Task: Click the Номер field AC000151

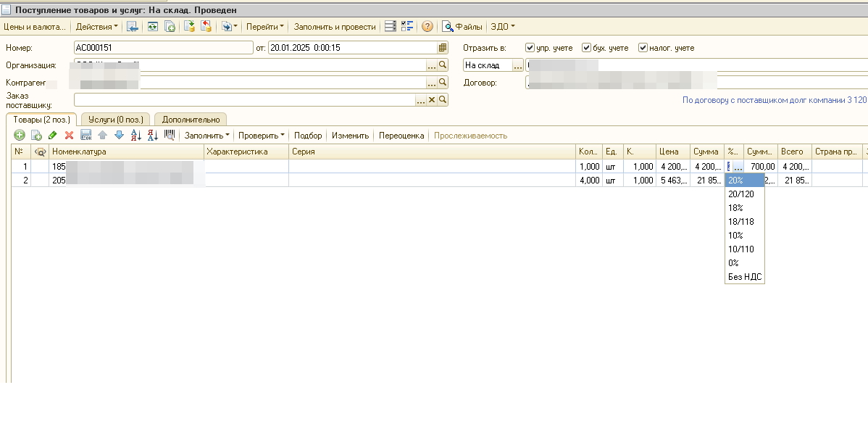Action: (x=163, y=48)
